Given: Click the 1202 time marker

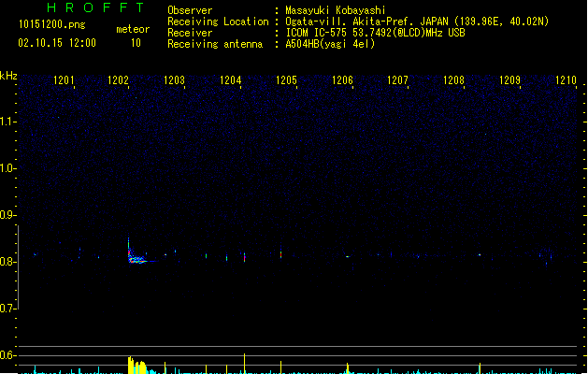Looking at the screenshot, I should coord(118,80).
